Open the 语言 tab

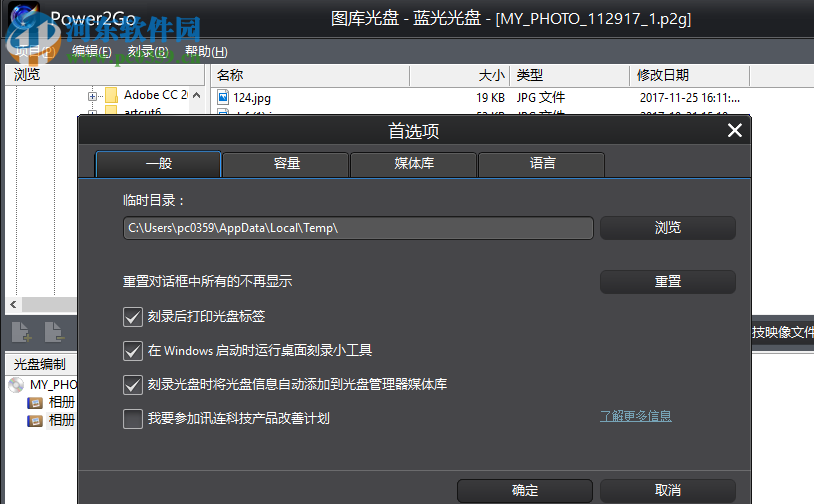(x=541, y=164)
